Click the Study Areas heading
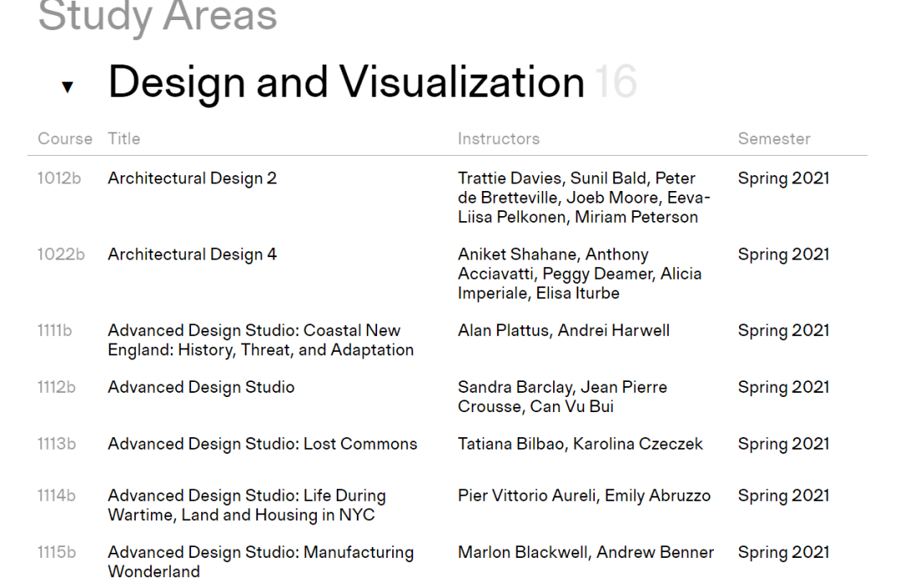 158,17
